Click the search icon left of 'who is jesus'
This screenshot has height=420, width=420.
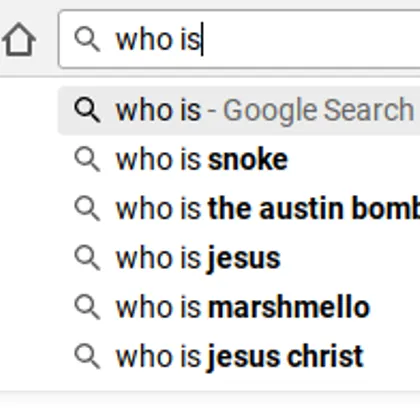pyautogui.click(x=87, y=258)
